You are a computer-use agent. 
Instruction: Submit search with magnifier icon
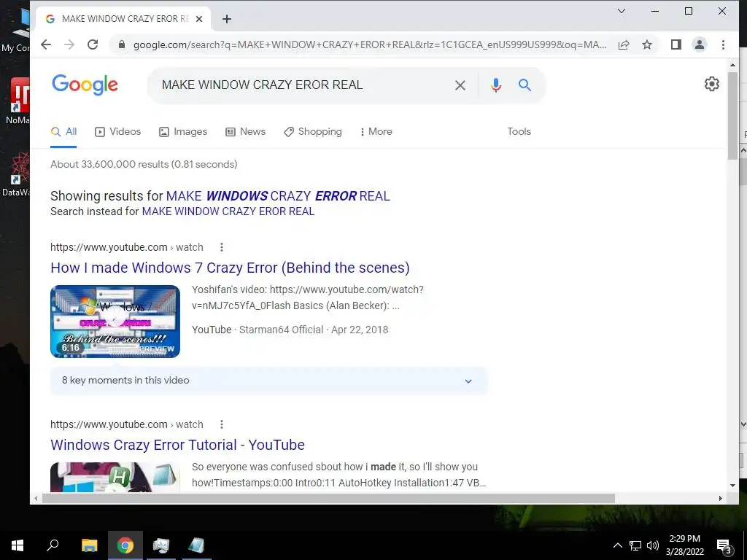(525, 85)
